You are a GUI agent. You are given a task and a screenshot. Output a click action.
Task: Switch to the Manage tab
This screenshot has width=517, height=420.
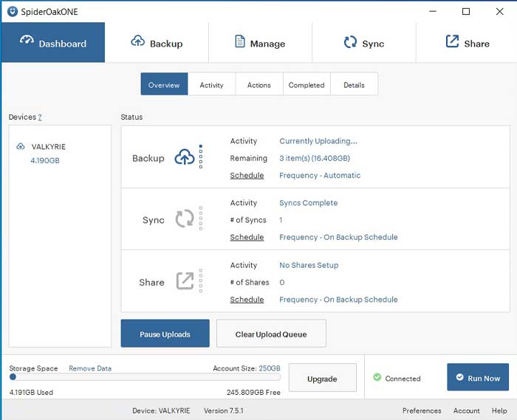(260, 43)
